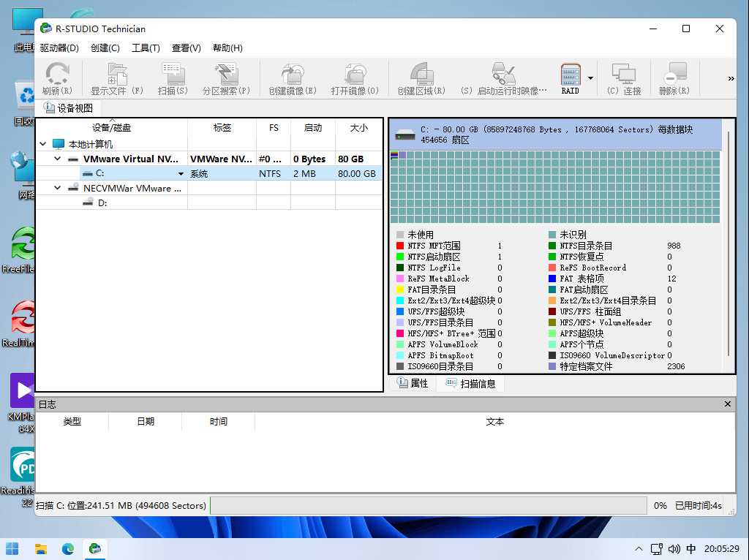The height and width of the screenshot is (560, 749).
Task: Click Create Region (创建区域) icon
Action: click(421, 79)
